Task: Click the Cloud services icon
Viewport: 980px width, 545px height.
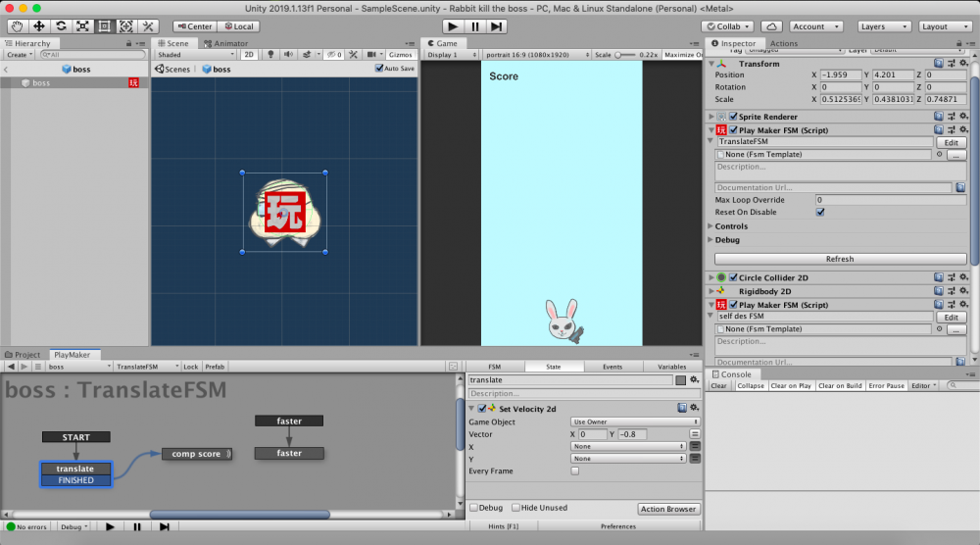Action: click(x=771, y=26)
